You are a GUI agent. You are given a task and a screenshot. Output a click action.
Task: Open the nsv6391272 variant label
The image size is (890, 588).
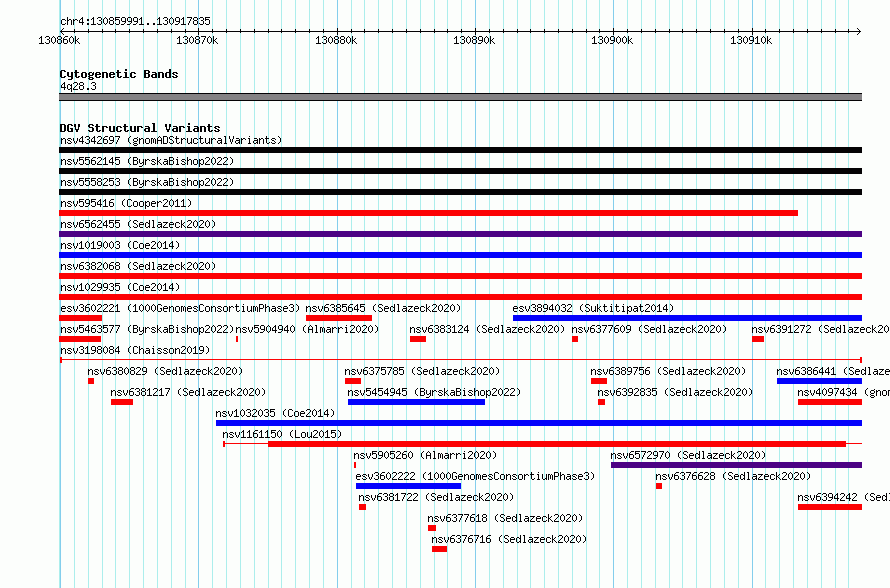[x=820, y=329]
